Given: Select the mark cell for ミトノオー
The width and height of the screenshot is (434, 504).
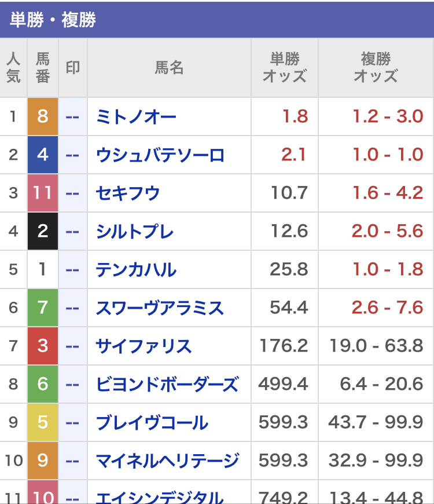Looking at the screenshot, I should [73, 116].
